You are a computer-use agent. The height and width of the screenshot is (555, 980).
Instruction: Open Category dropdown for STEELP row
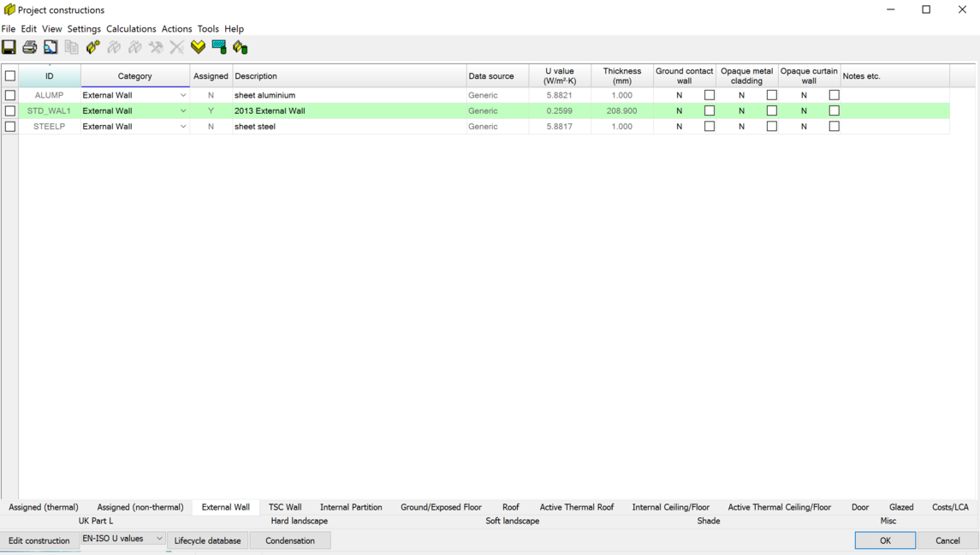point(182,126)
